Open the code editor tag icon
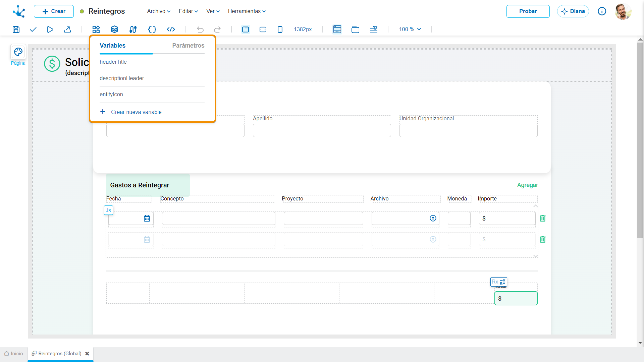The width and height of the screenshot is (644, 362). [171, 29]
